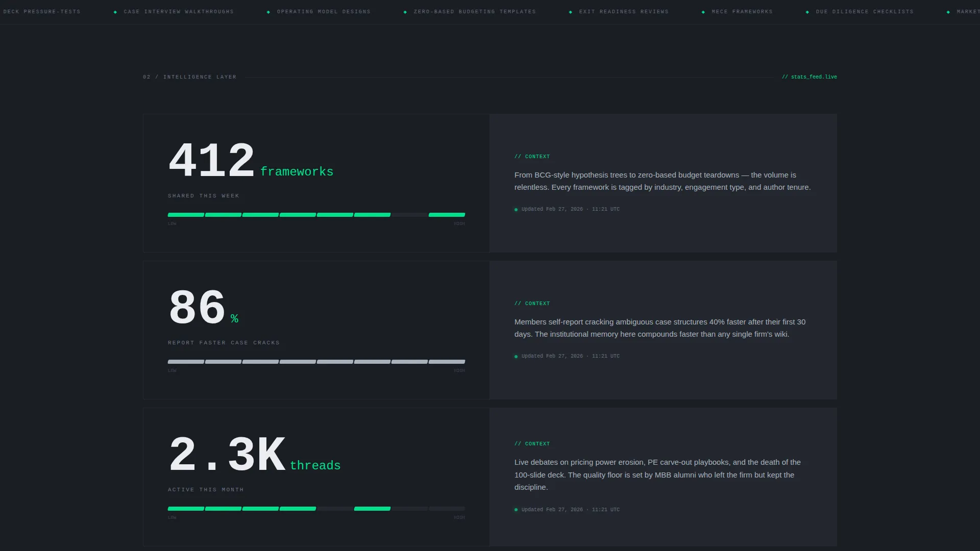Click the '// CONTEXT' heading in frameworks card
Viewport: 980px width, 551px height.
pyautogui.click(x=532, y=157)
